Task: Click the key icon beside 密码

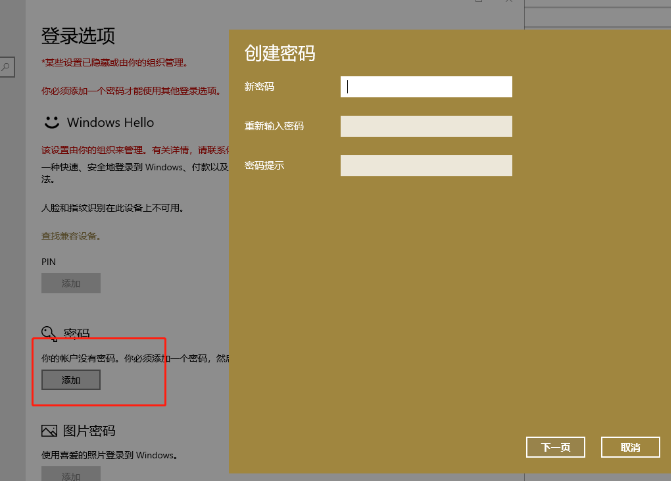Action: [49, 333]
